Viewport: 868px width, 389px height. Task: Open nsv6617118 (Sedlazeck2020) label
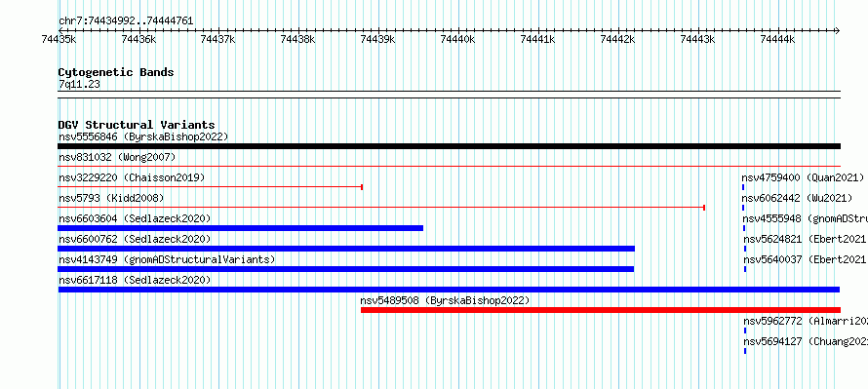pos(135,280)
